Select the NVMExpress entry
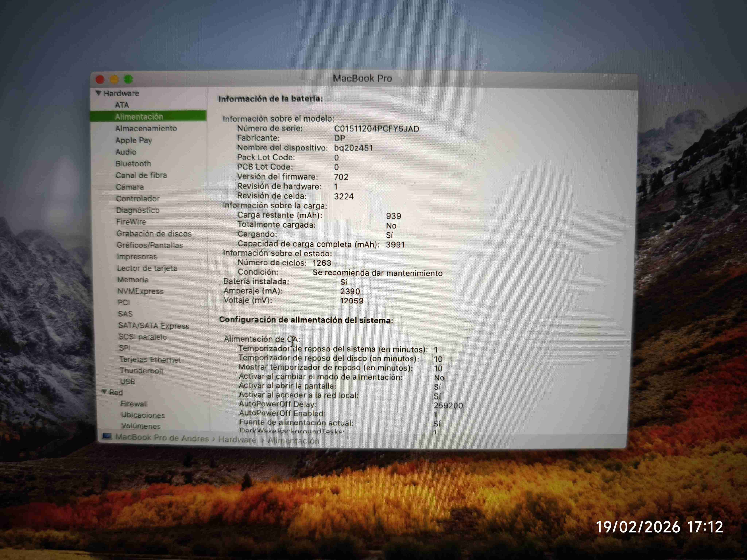The width and height of the screenshot is (747, 560). [140, 291]
